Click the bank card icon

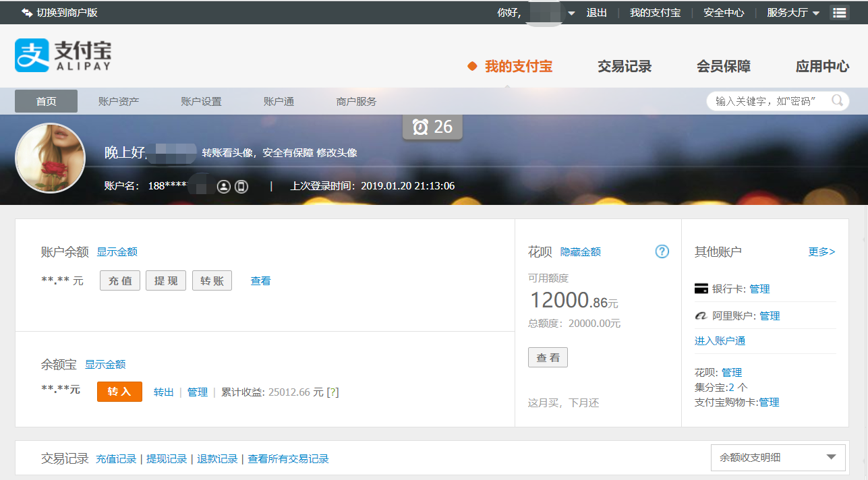coord(701,289)
